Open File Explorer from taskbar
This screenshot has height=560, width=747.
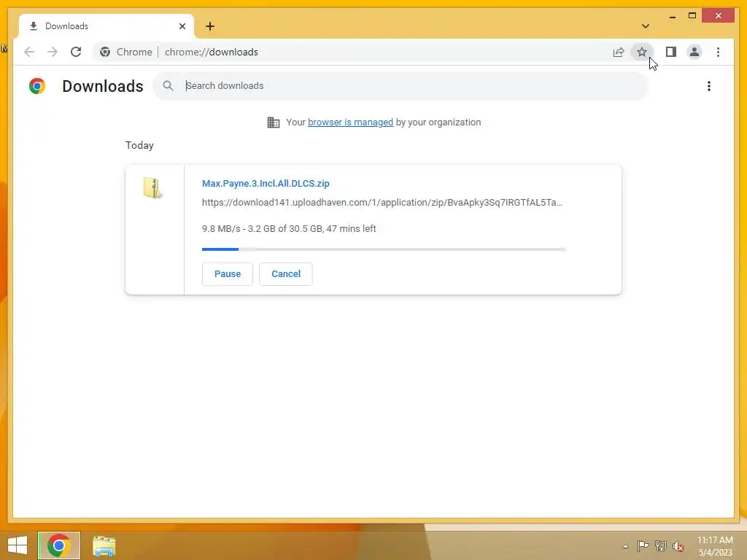point(104,545)
